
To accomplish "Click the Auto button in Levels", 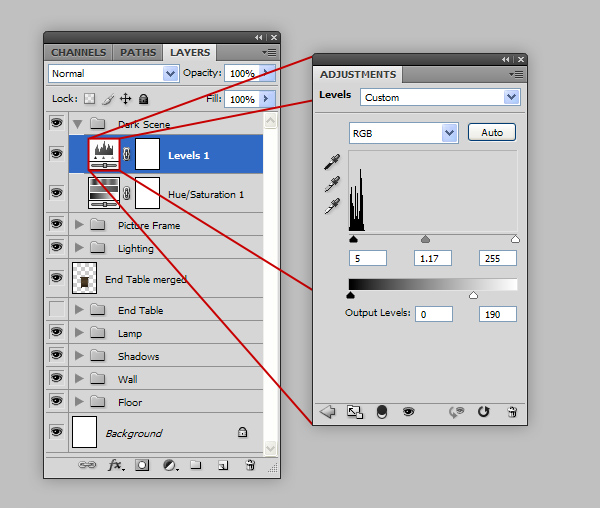I will (x=491, y=132).
